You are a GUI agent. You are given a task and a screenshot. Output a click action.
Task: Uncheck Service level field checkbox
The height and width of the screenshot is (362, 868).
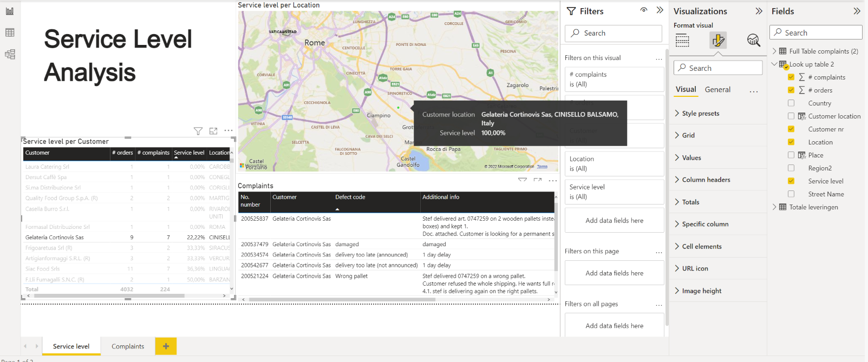click(791, 181)
